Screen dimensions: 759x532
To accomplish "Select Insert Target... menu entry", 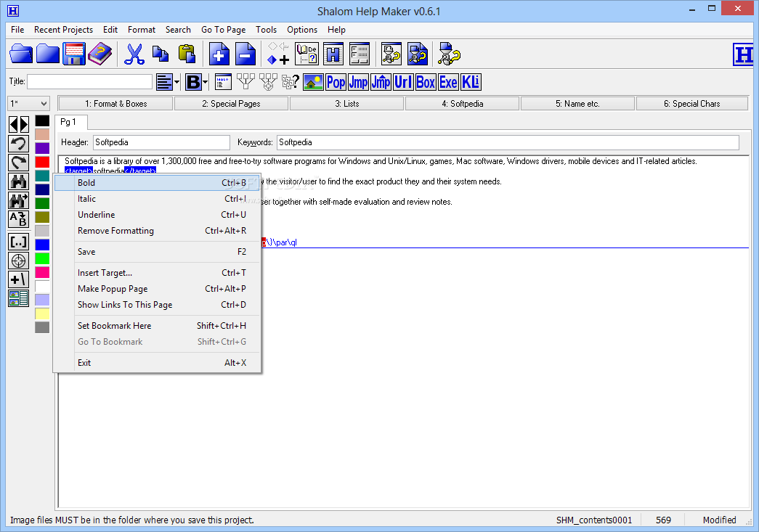I will [158, 273].
